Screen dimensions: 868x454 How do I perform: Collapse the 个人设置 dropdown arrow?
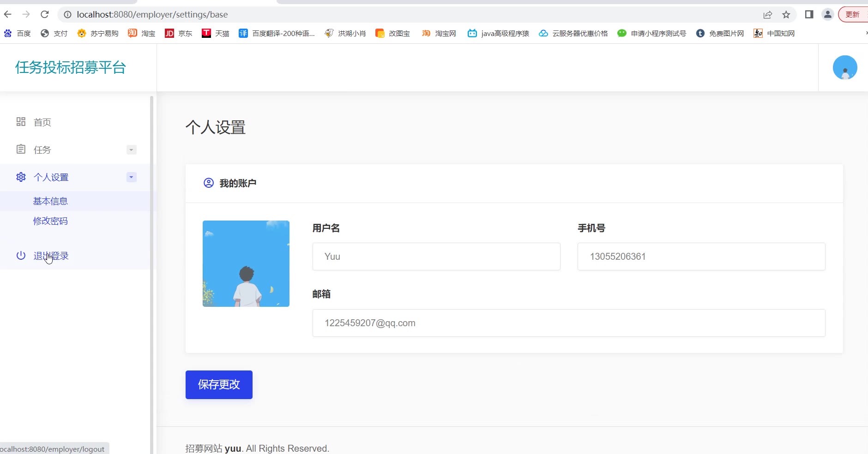(132, 178)
